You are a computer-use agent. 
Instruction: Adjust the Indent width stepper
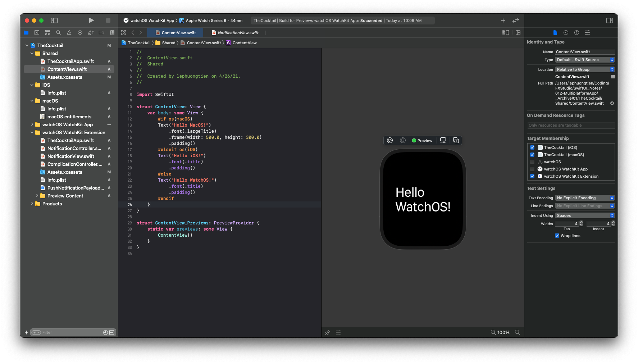point(613,224)
